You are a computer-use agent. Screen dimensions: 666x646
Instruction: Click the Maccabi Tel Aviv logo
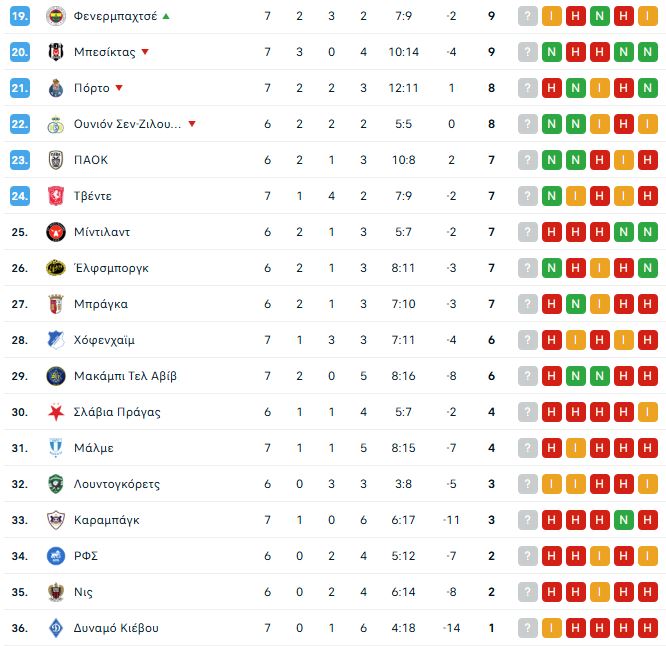point(55,376)
